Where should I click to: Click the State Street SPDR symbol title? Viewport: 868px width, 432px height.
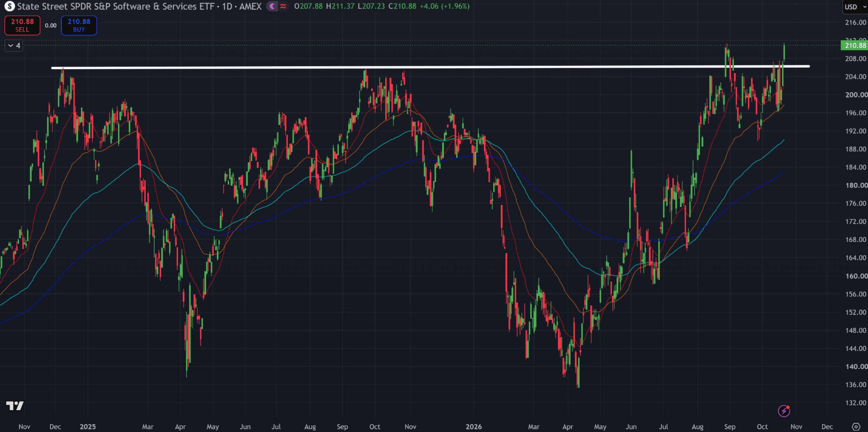(x=116, y=6)
